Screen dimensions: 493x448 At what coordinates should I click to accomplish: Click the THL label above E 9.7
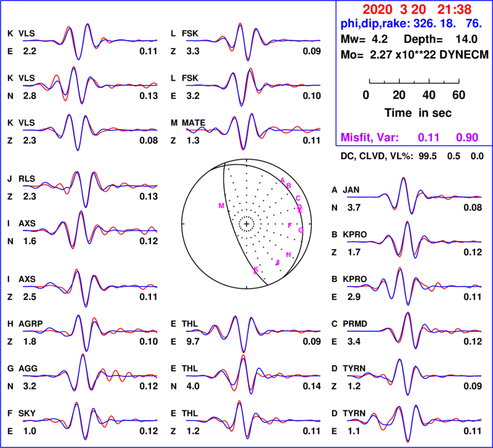click(190, 324)
